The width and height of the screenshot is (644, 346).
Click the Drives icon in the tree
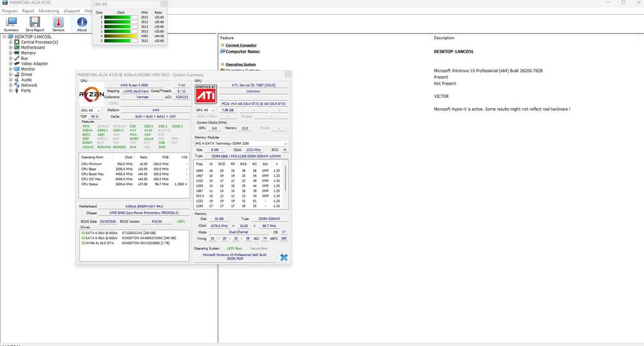coord(17,74)
